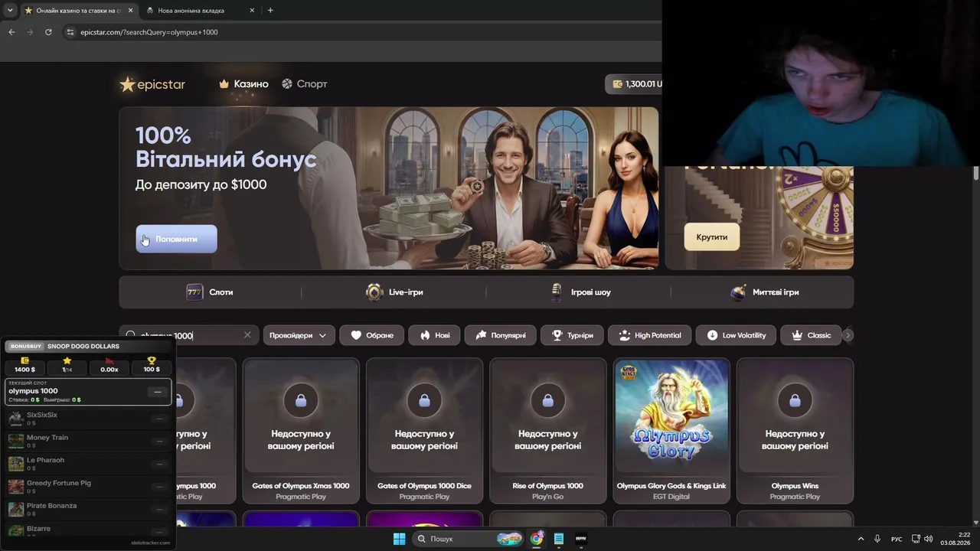This screenshot has width=980, height=551.
Task: Open Olympus Wins game card
Action: [795, 431]
